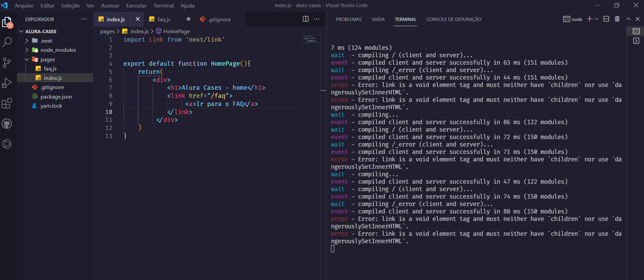This screenshot has width=644, height=280.
Task: Open the Executar menu
Action: (x=136, y=5)
